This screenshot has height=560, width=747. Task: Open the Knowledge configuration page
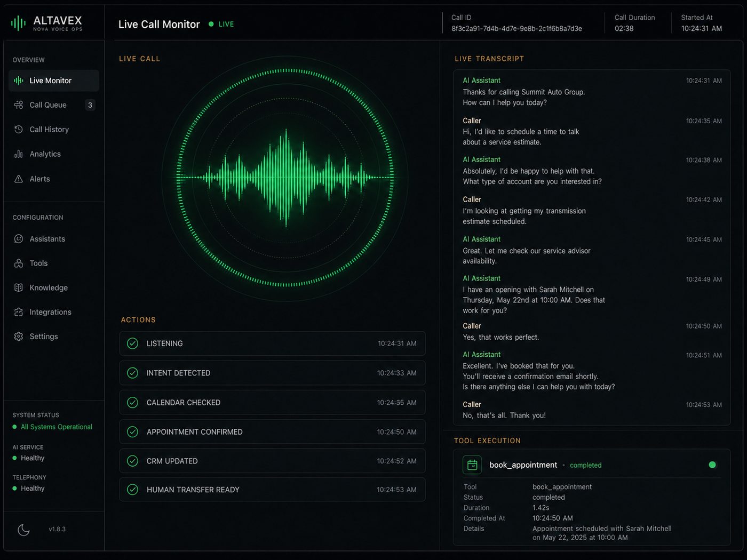pyautogui.click(x=54, y=288)
